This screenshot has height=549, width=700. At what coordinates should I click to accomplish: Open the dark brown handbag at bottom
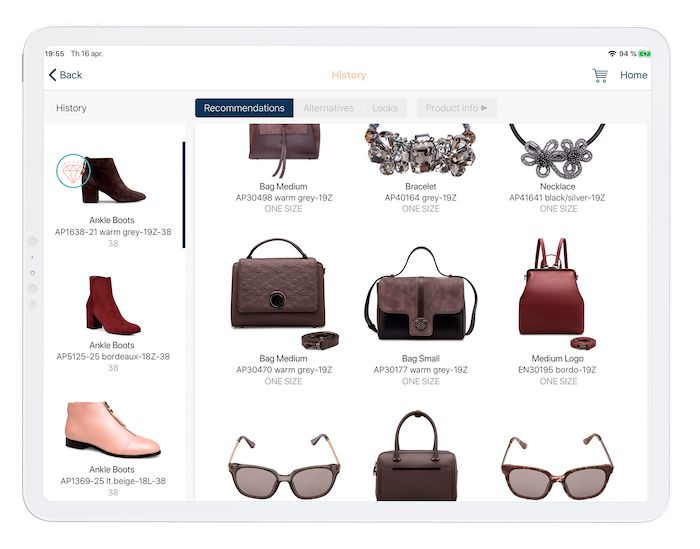tap(416, 455)
